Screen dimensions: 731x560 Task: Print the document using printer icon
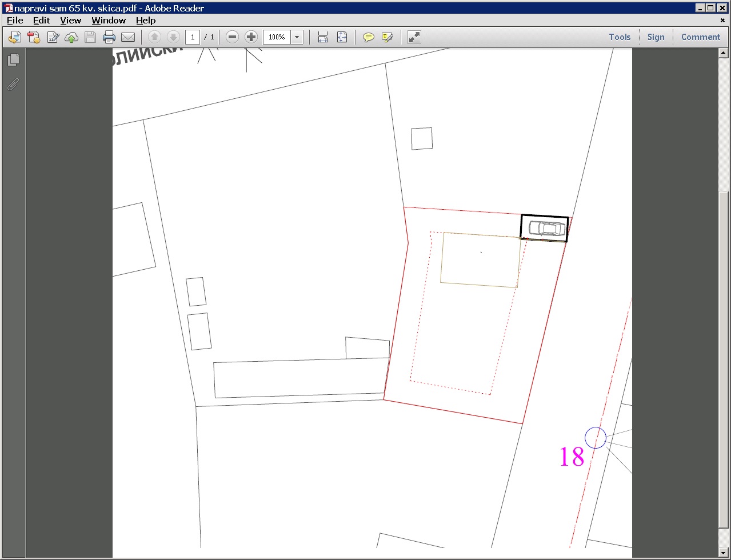109,37
